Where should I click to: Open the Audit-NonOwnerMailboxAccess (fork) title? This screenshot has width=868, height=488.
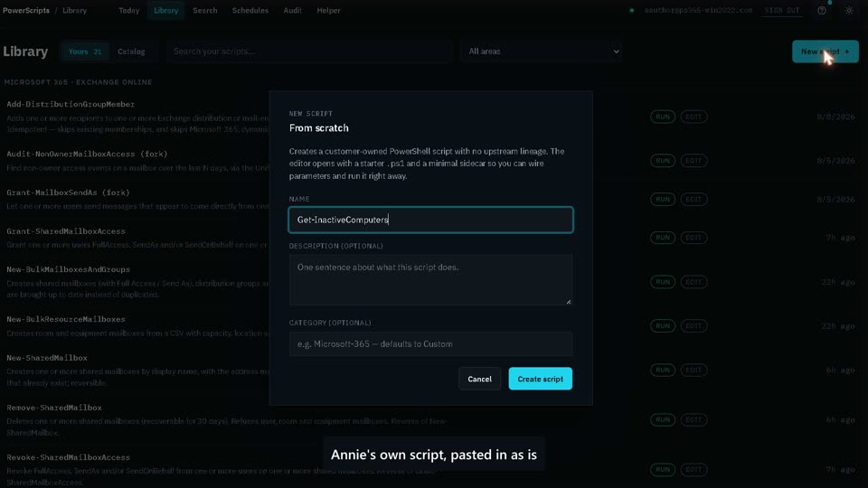pyautogui.click(x=87, y=154)
